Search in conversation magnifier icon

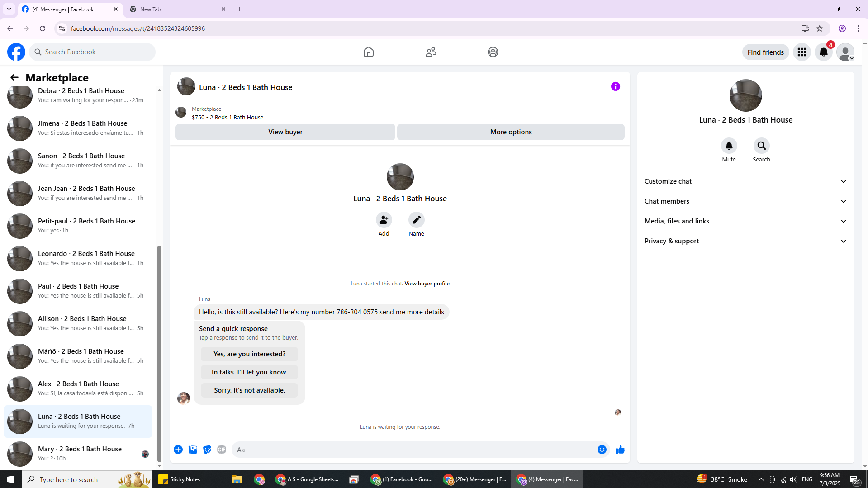click(x=761, y=146)
